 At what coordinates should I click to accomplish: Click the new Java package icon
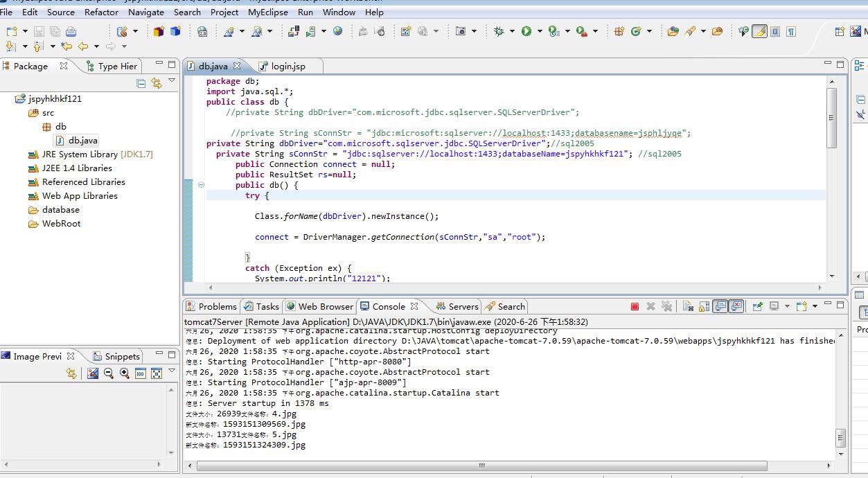(619, 31)
